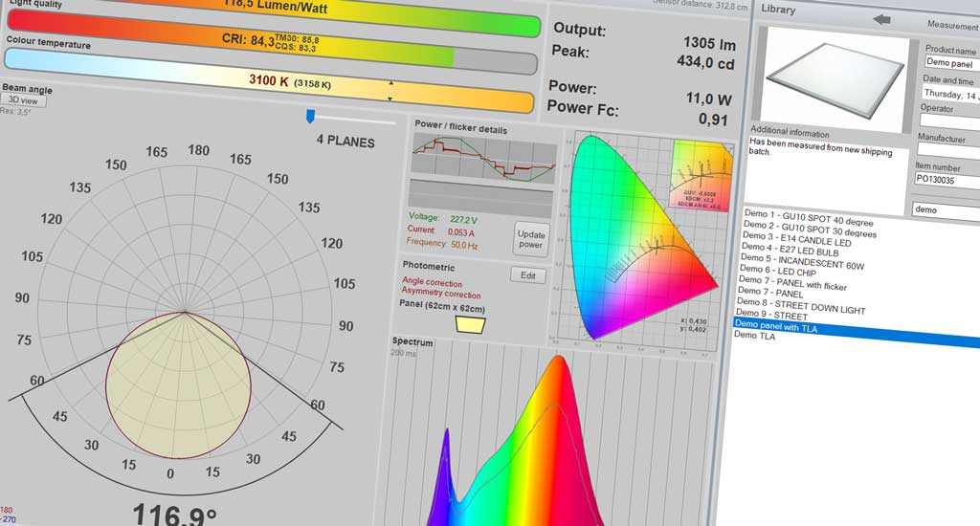Image resolution: width=980 pixels, height=526 pixels.
Task: Click the zoomed SDCM inset on CIE diagram
Action: pos(700,176)
